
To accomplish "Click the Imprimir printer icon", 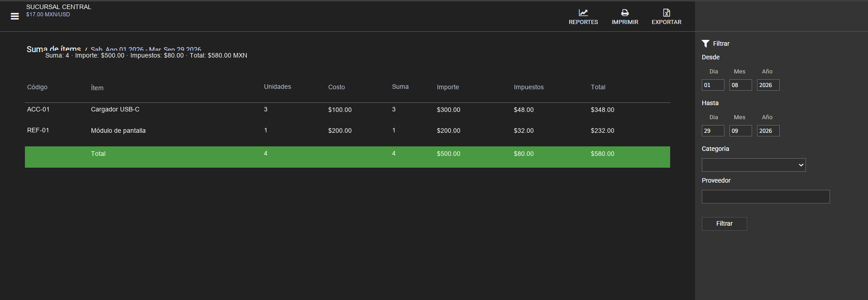I will tap(625, 13).
